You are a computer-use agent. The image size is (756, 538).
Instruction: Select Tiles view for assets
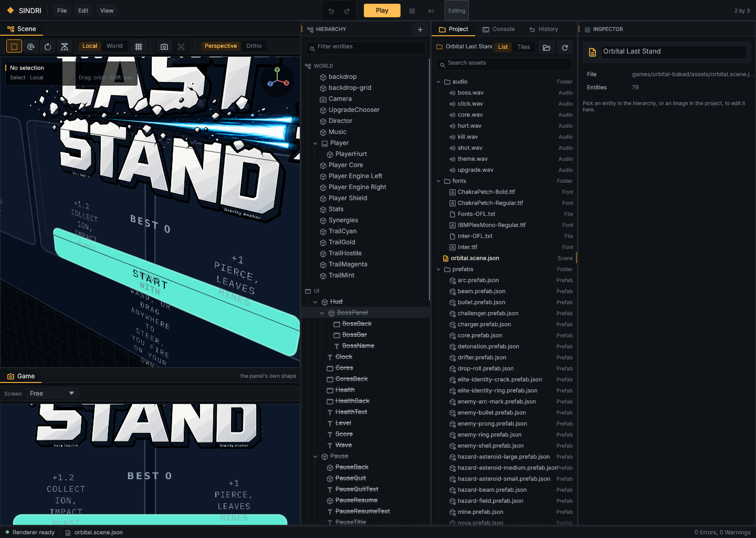tap(523, 47)
